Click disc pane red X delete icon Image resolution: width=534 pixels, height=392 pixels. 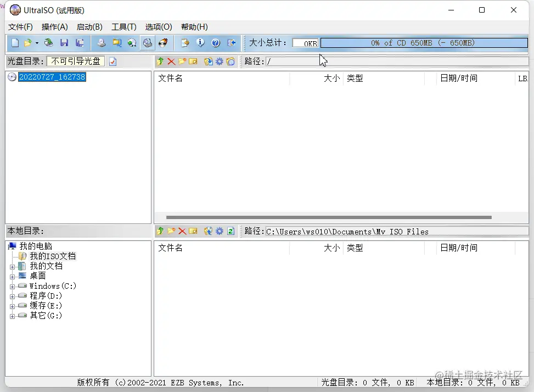(171, 61)
